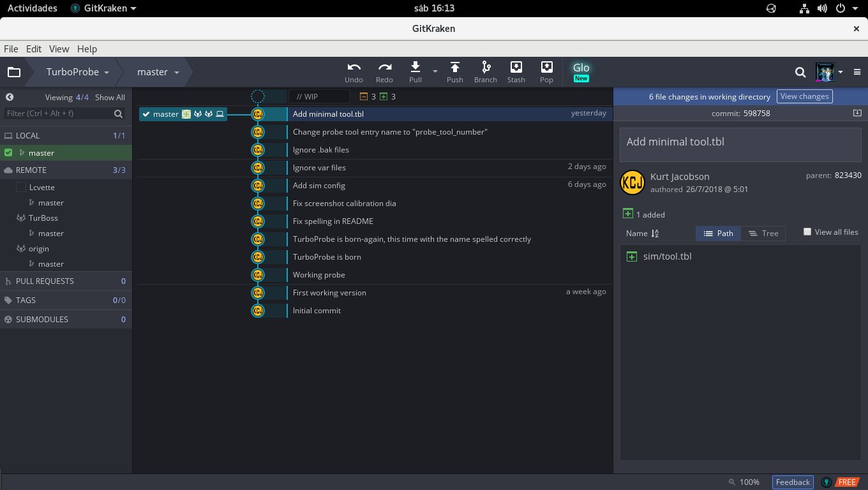Open the master branch dropdown
Viewport: 868px width, 490px height.
tap(158, 72)
